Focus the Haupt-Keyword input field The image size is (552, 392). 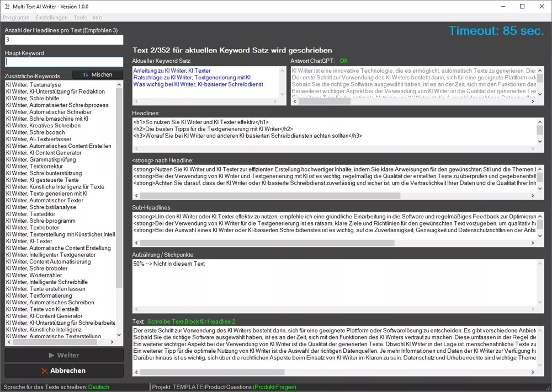coord(64,62)
